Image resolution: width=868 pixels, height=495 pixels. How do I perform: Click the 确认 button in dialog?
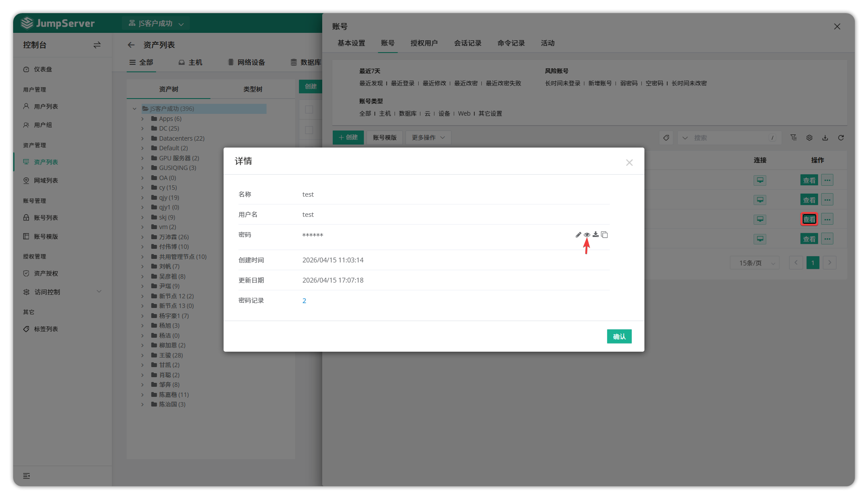[619, 336]
